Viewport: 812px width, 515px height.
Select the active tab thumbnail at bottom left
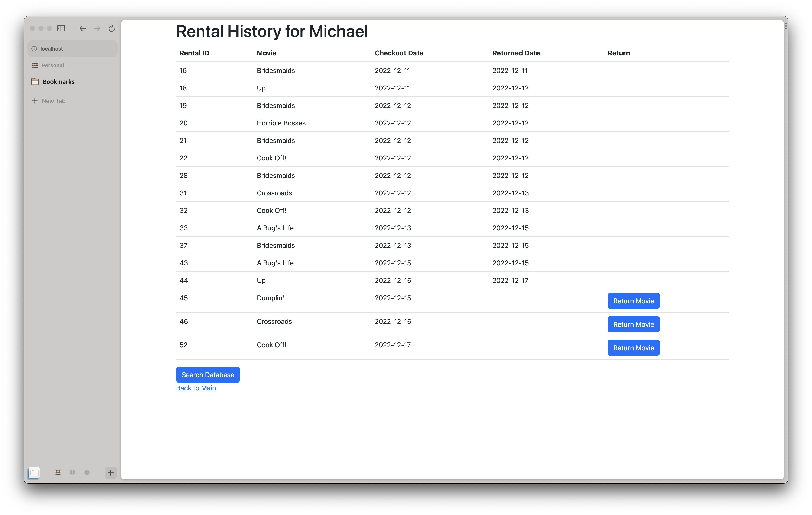click(x=34, y=473)
